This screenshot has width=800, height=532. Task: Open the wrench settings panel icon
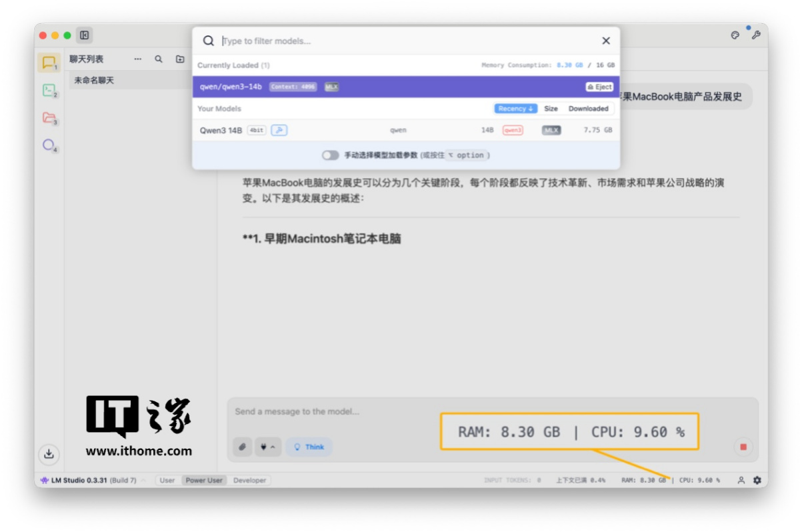click(755, 35)
